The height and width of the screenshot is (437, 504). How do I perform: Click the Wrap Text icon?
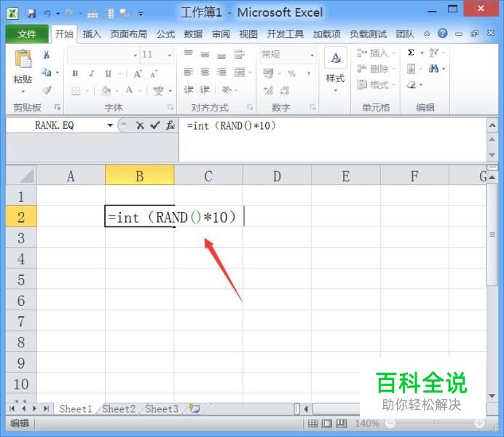pyautogui.click(x=239, y=55)
